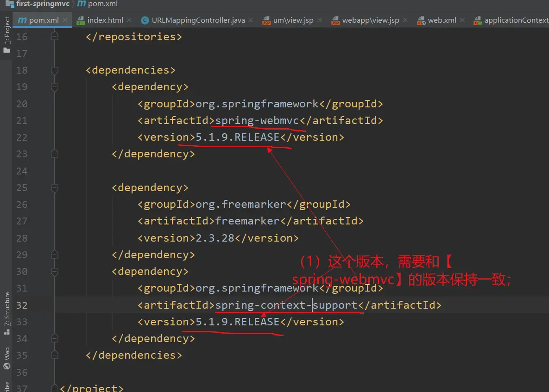Collapse the dependency block at line 25
Screen dimensions: 549x392
point(55,188)
